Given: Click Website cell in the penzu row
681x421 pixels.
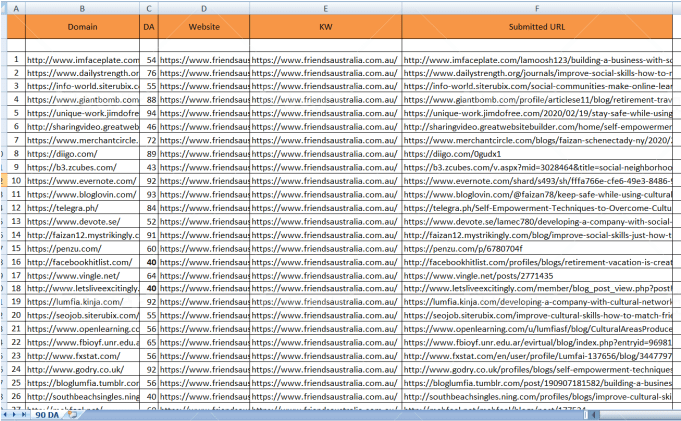Looking at the screenshot, I should click(204, 248).
